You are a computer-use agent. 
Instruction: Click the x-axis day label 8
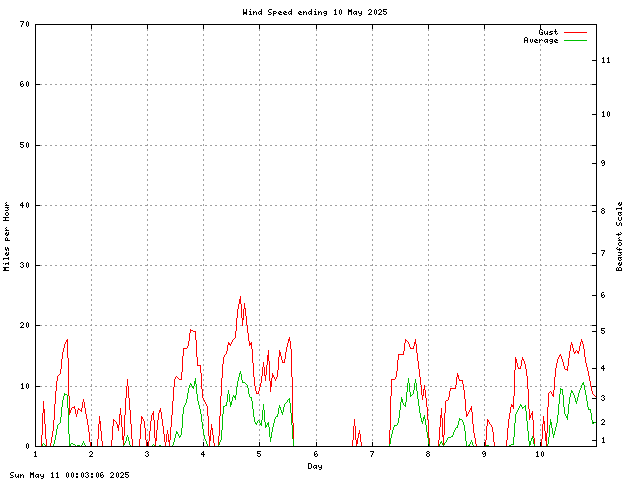428,454
